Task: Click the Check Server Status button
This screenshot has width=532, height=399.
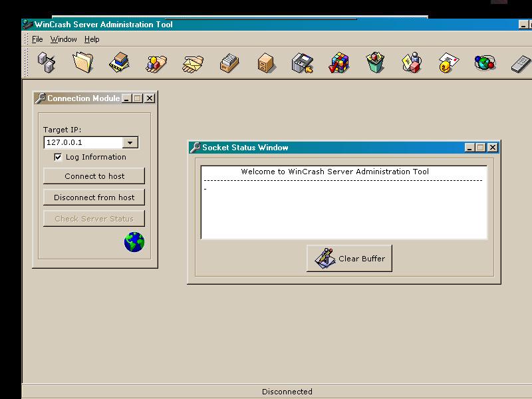Action: point(94,219)
